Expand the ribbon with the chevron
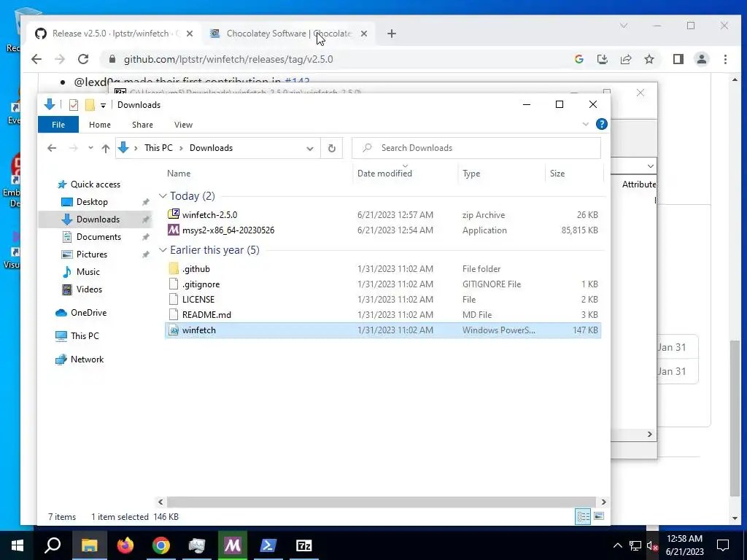The height and width of the screenshot is (560, 747). (x=585, y=124)
